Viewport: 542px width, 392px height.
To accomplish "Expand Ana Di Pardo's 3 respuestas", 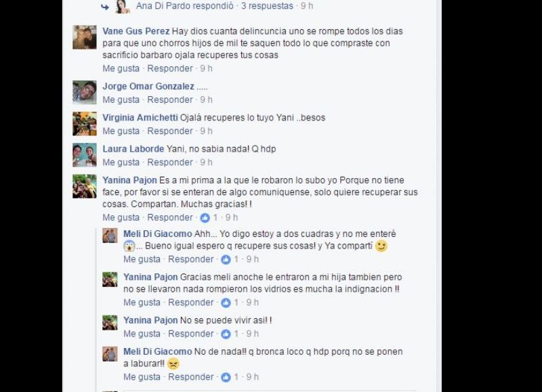I will tap(267, 6).
